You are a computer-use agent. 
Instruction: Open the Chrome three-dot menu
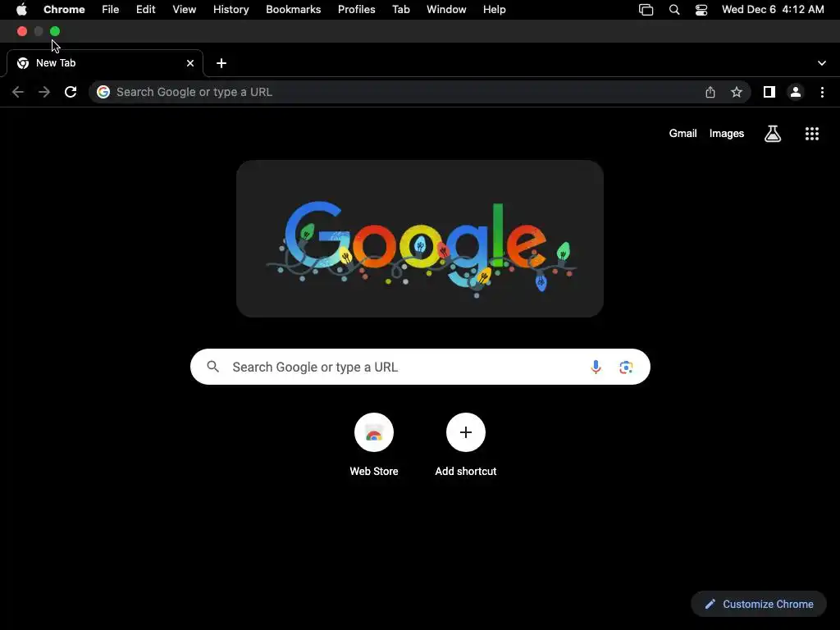(822, 92)
